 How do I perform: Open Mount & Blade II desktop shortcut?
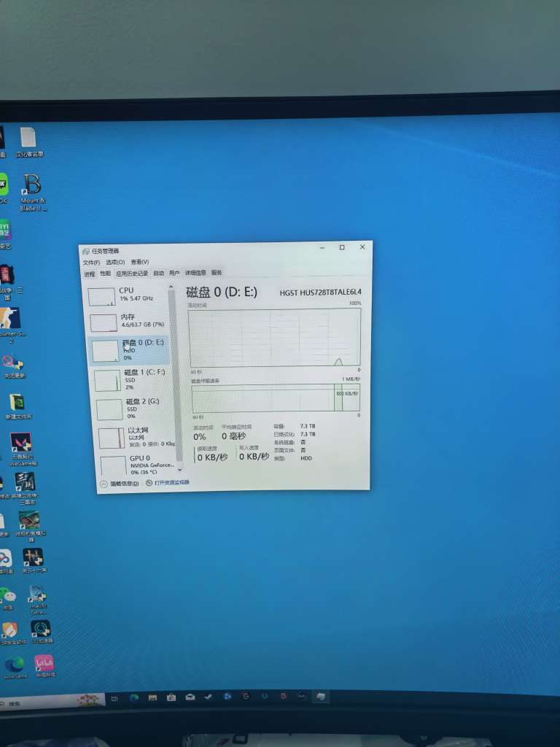point(32,192)
